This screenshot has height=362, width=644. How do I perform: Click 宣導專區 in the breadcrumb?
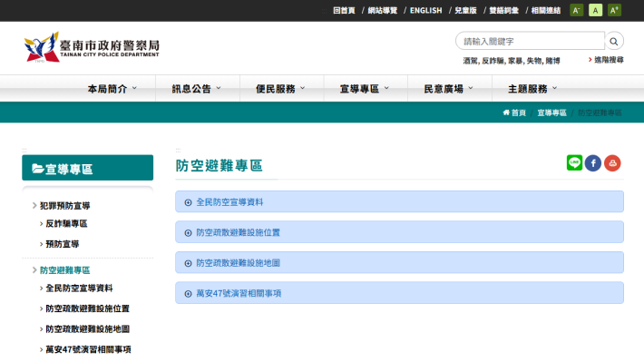pos(551,113)
